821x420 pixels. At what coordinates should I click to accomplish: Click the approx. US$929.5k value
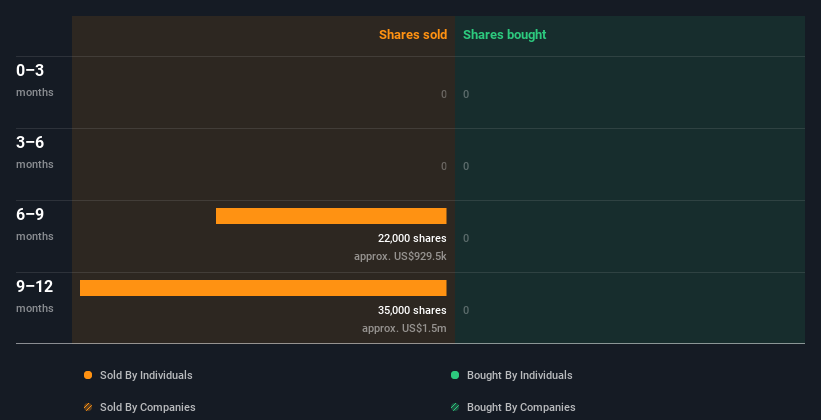[x=400, y=257]
